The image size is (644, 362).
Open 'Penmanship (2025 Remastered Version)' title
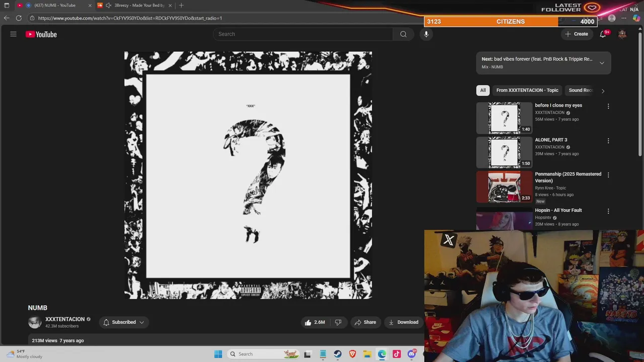tap(568, 177)
